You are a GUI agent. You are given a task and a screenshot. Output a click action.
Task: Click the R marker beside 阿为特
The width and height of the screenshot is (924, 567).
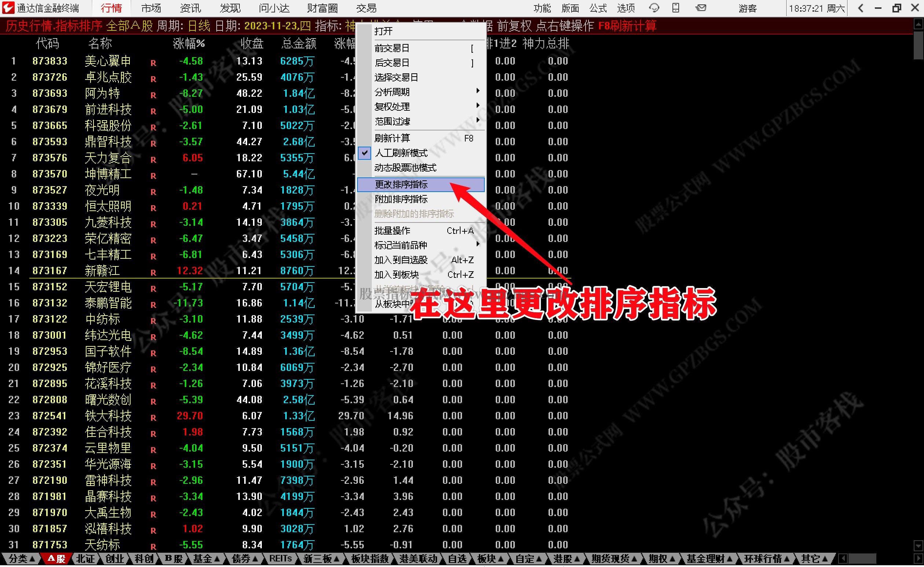[x=153, y=95]
